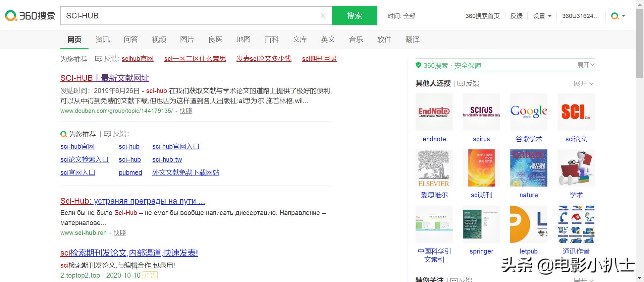644x282 pixels.
Task: Expand the 其他人还搜 section with 展开
Action: point(584,83)
